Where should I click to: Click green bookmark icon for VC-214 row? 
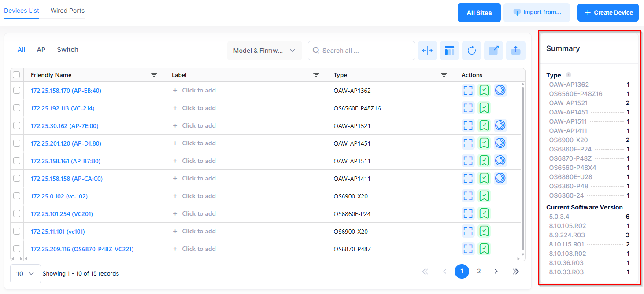tap(484, 108)
